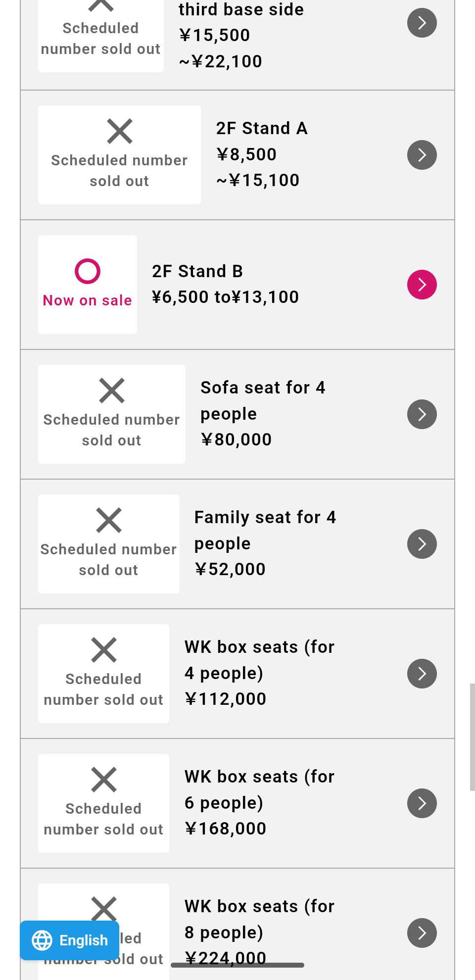Open the 2F Stand B pink arrow

[x=422, y=285]
